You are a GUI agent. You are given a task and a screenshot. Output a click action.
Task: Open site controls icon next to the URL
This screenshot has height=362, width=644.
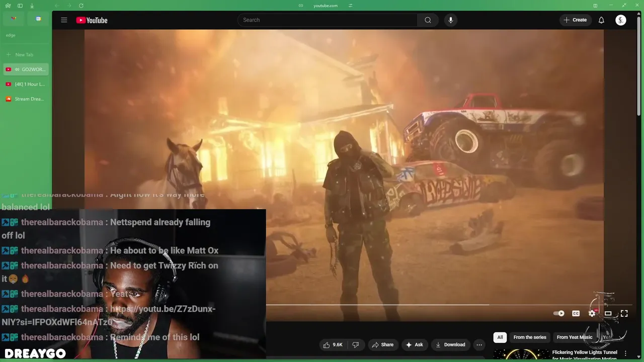click(x=350, y=6)
